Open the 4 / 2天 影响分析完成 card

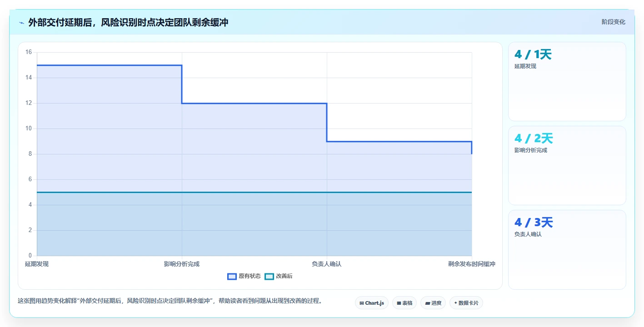[x=567, y=166]
